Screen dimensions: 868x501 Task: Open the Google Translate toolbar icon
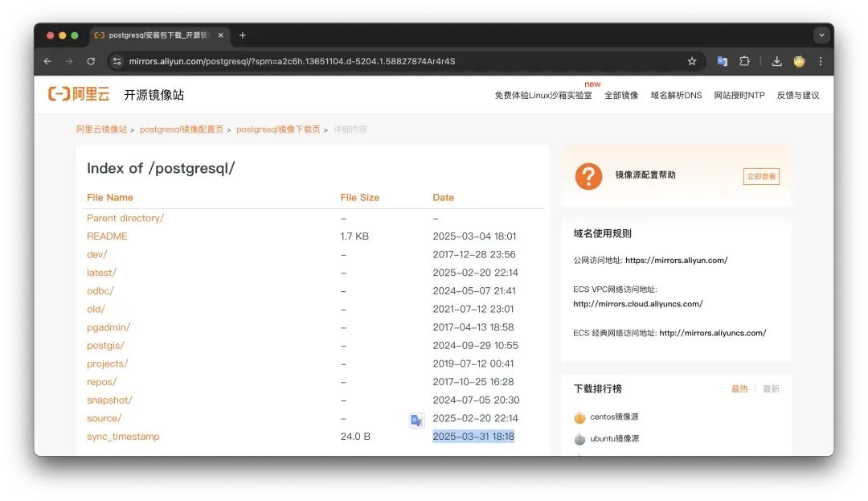tap(722, 61)
